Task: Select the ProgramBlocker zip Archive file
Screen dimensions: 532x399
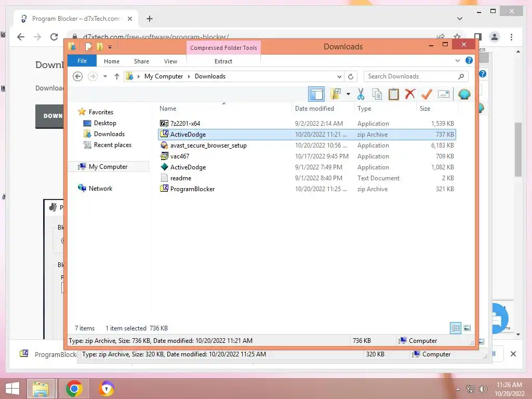Action: point(307,189)
